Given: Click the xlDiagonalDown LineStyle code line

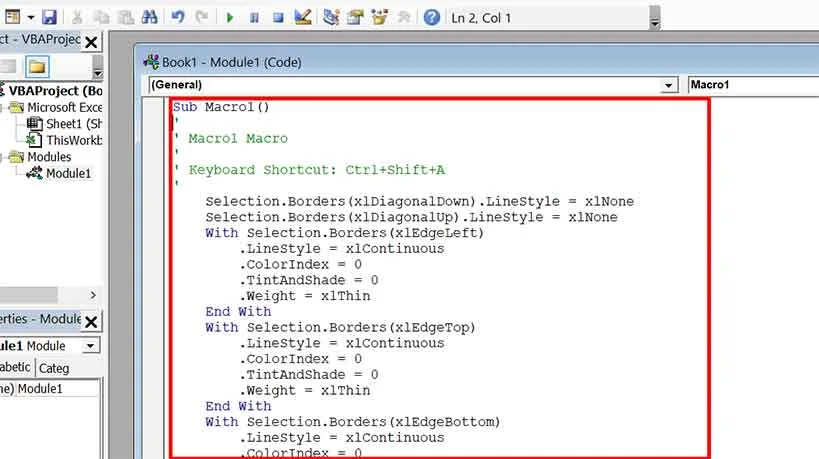Looking at the screenshot, I should (419, 202).
